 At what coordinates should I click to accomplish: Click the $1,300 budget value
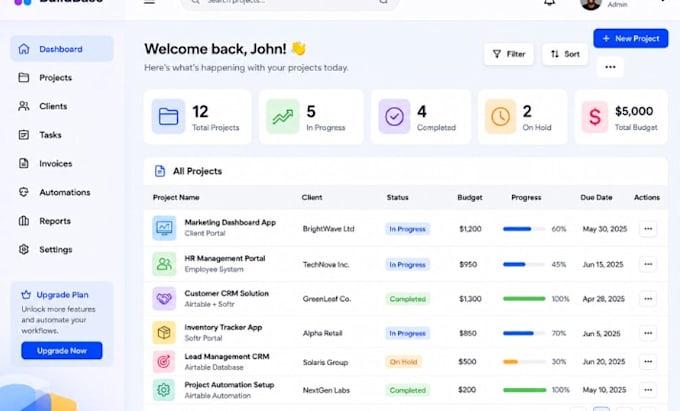pos(470,299)
